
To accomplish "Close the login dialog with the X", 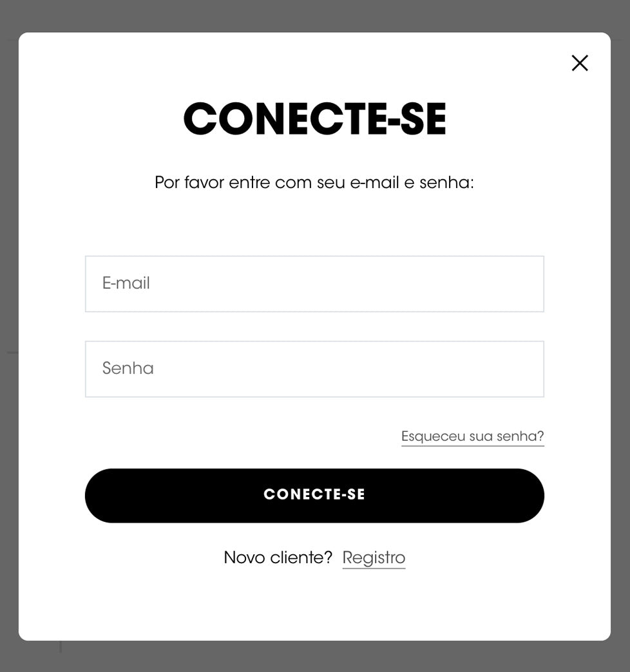I will [x=580, y=63].
